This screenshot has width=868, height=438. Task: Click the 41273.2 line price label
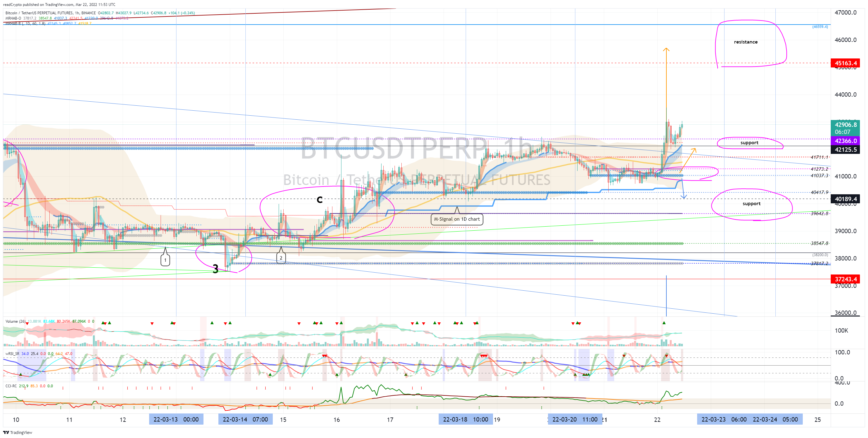[819, 169]
